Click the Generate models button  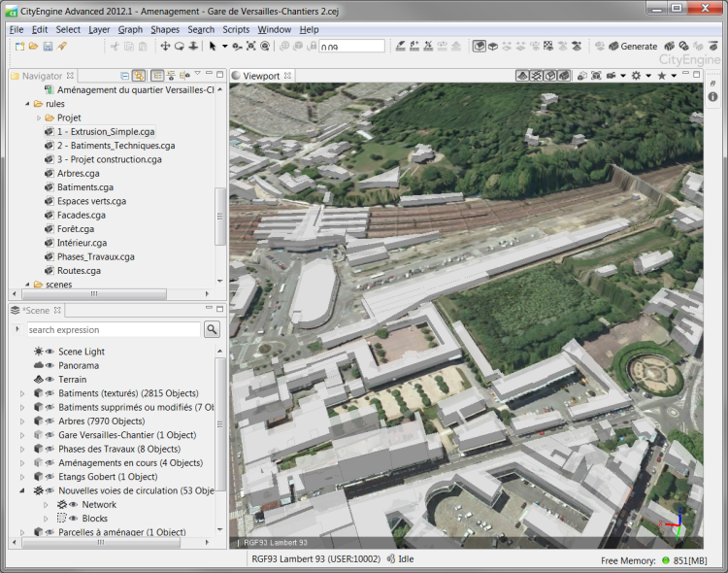click(633, 46)
